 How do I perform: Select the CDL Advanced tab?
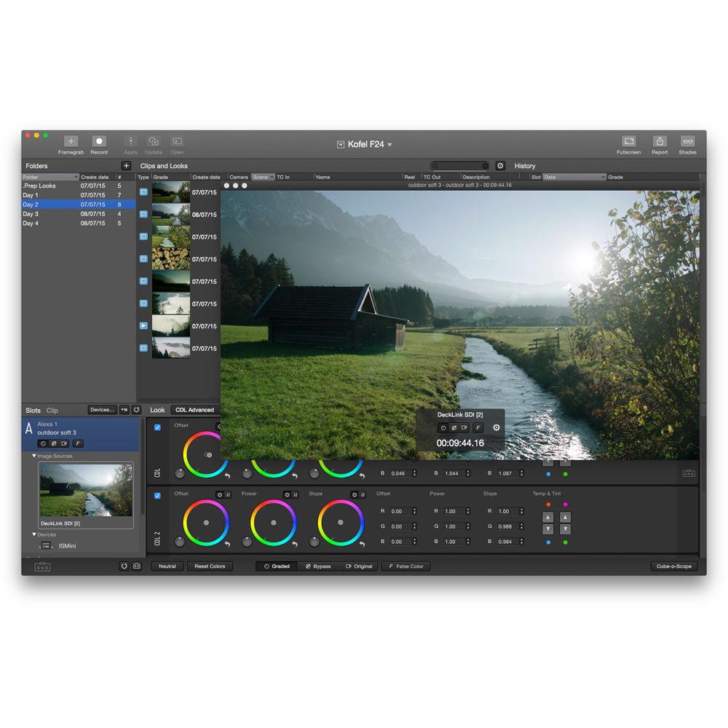tap(195, 410)
